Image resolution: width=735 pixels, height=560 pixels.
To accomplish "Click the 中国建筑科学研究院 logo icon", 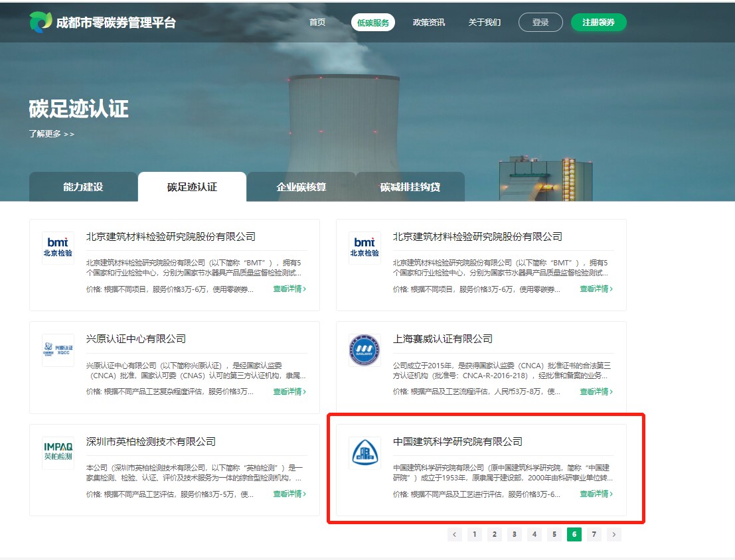I will click(365, 453).
